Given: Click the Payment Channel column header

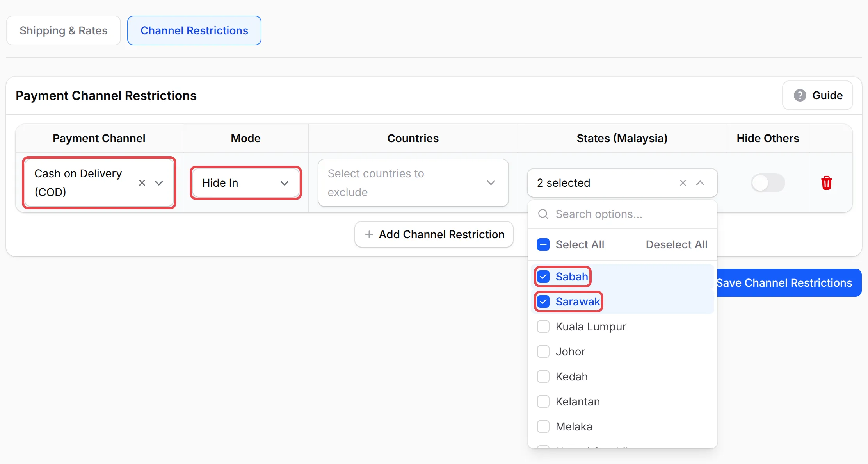Looking at the screenshot, I should (99, 138).
